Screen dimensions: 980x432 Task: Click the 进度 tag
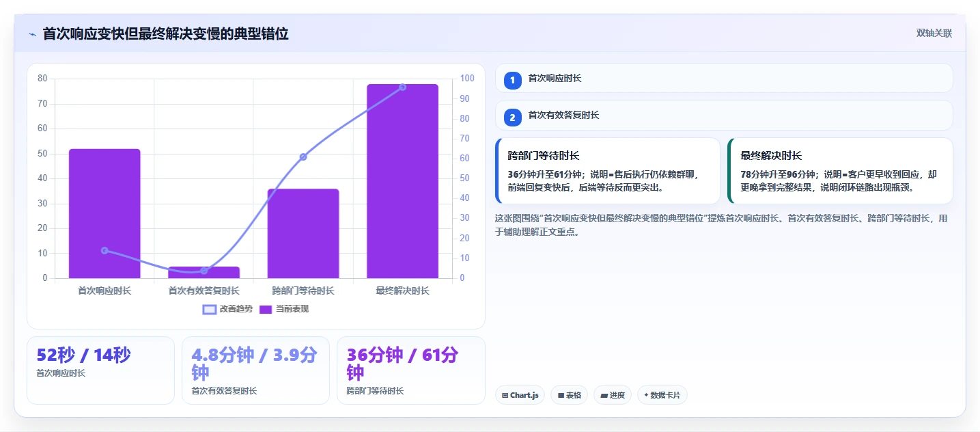click(x=613, y=395)
